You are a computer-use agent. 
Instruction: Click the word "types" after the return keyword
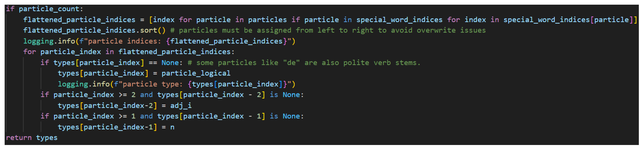(47, 138)
